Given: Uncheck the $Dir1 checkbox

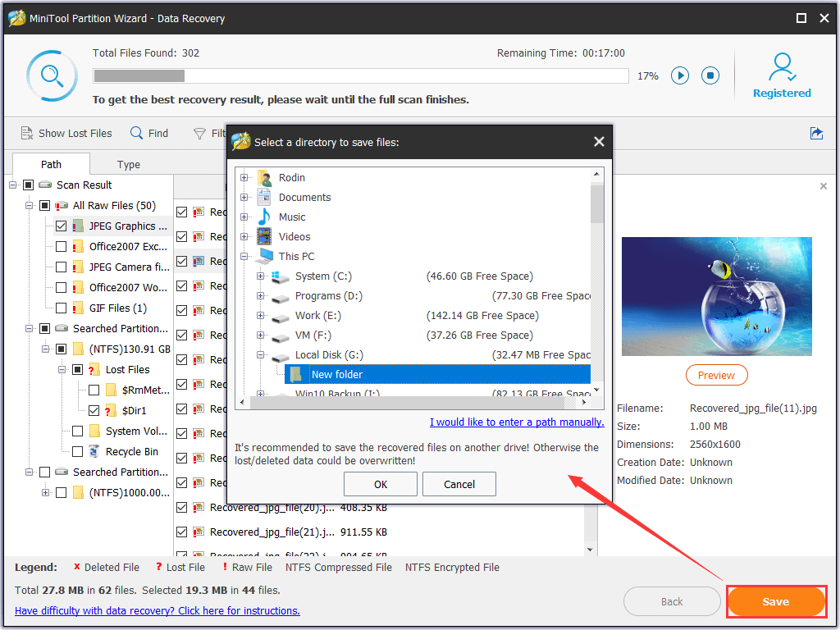Looking at the screenshot, I should pyautogui.click(x=94, y=410).
